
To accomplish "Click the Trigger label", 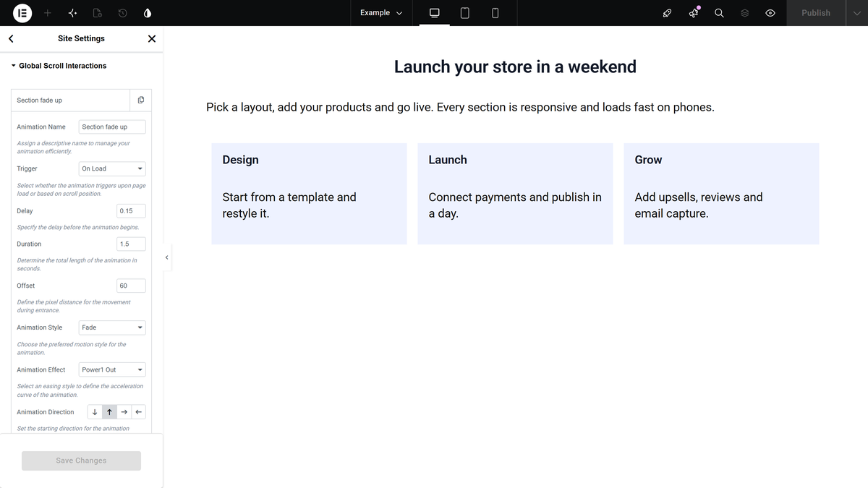I will (x=27, y=168).
